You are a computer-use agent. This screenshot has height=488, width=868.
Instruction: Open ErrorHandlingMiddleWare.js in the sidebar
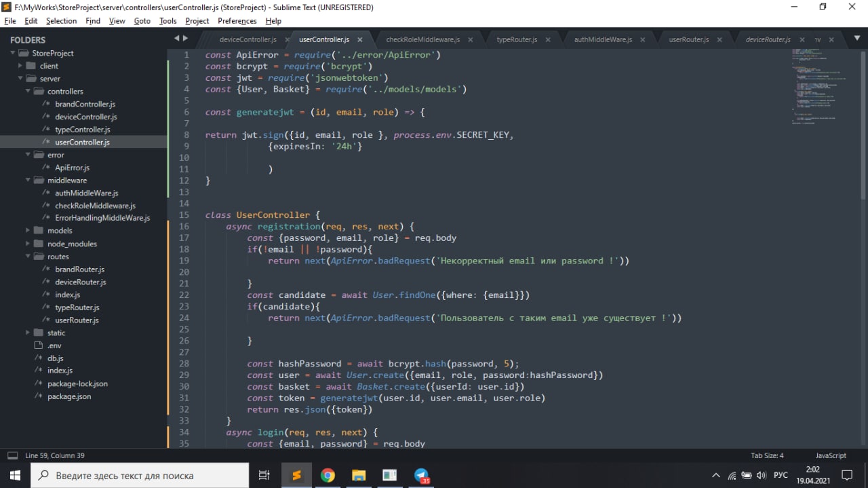coord(102,218)
